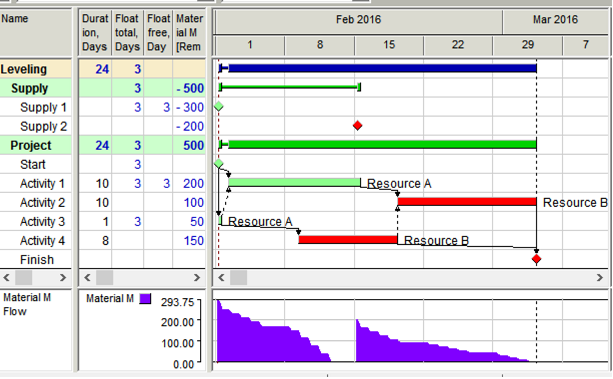Click the Name column header

pos(36,33)
